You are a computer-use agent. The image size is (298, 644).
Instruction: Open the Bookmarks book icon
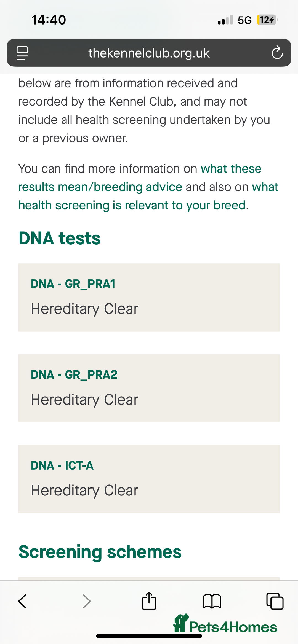click(x=212, y=601)
